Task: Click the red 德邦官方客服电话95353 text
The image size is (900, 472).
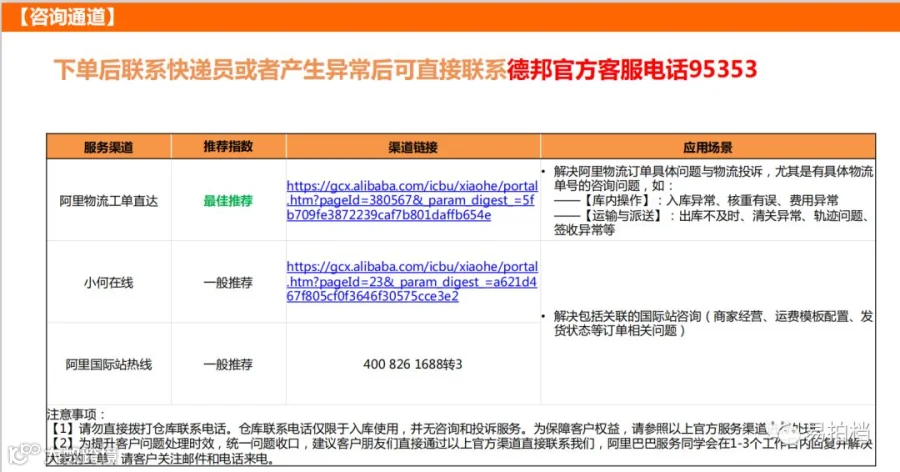Action: (x=632, y=69)
